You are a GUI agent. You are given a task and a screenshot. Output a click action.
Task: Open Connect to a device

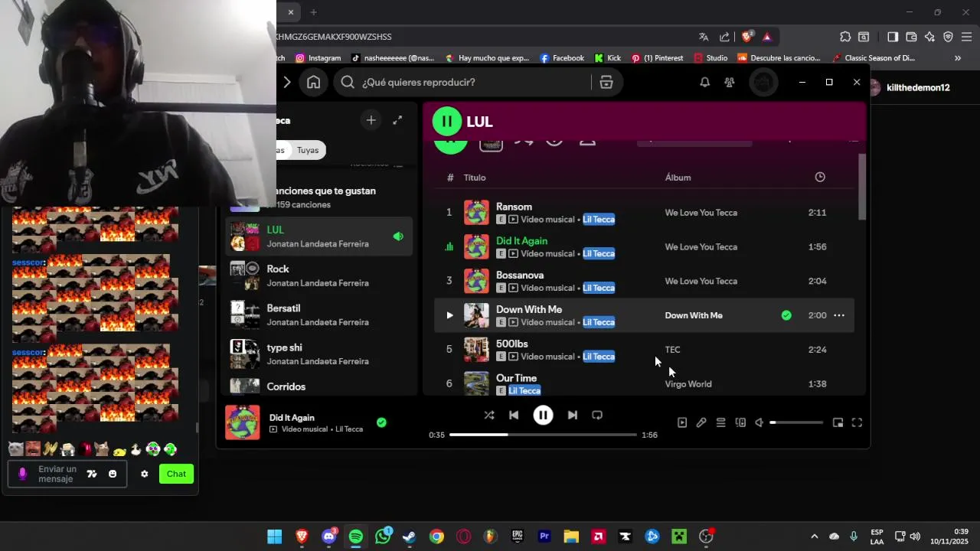point(740,422)
